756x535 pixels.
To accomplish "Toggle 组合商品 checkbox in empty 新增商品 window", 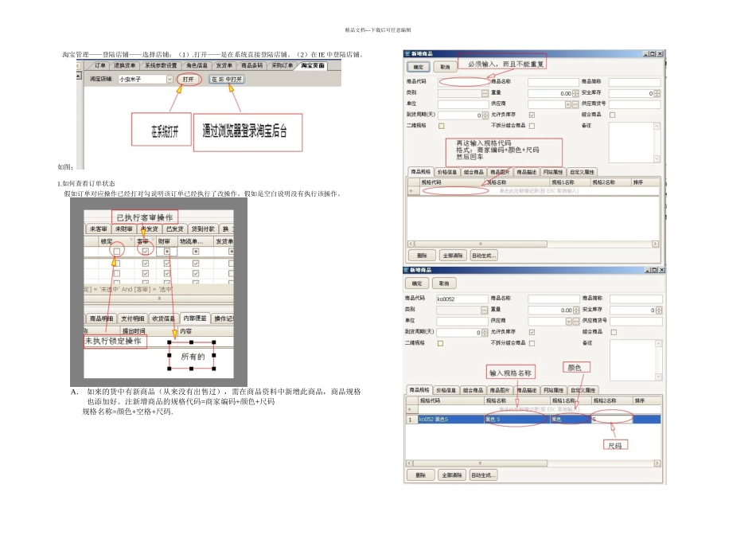I will [612, 115].
